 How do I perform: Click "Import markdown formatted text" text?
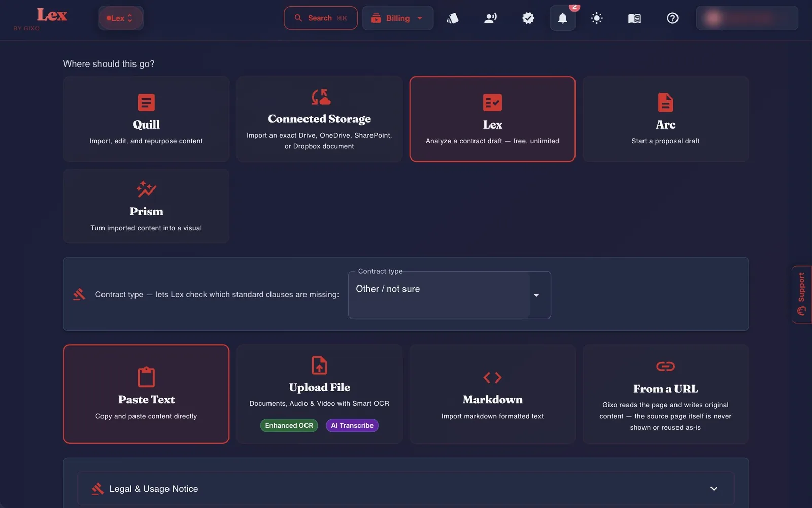(492, 416)
